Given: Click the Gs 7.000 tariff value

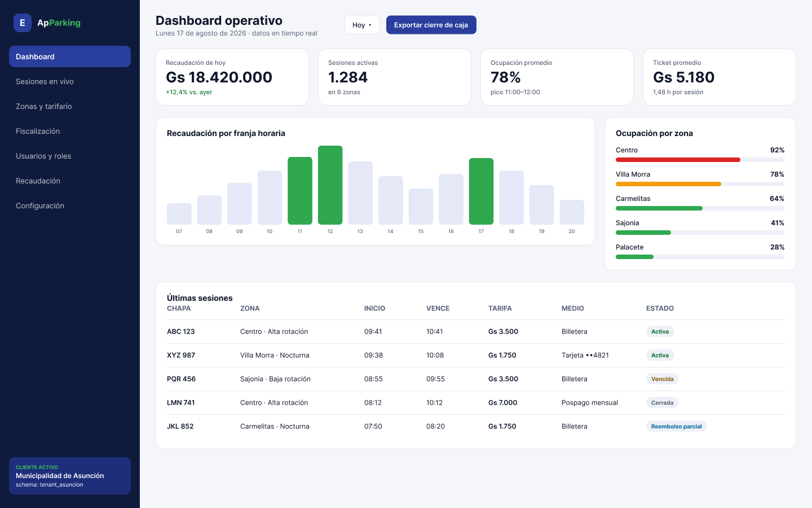Looking at the screenshot, I should (x=503, y=403).
